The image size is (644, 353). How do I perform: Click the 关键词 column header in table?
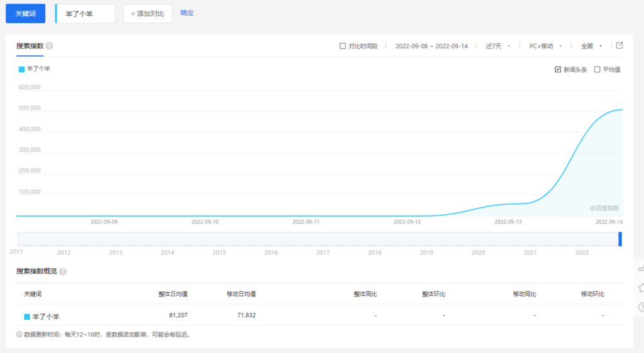[33, 294]
